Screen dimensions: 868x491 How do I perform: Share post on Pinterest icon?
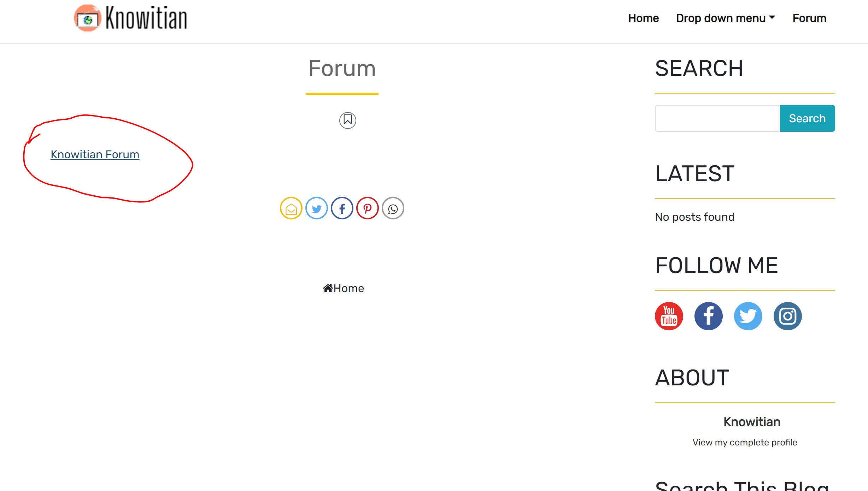367,208
